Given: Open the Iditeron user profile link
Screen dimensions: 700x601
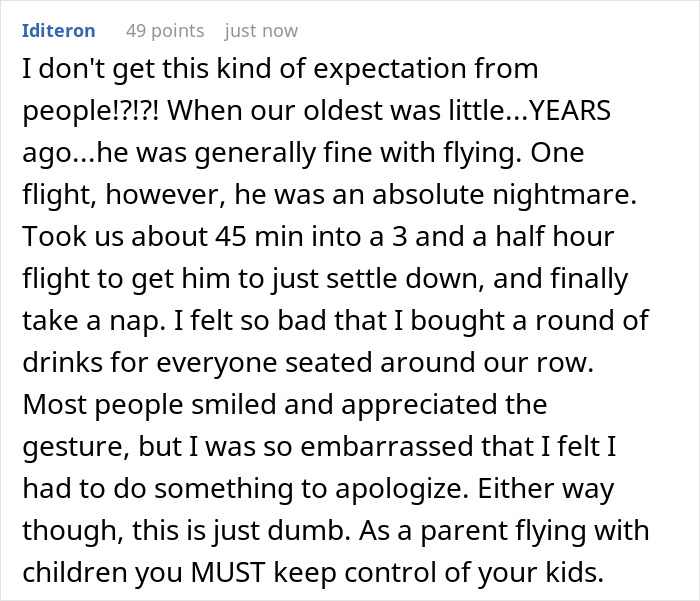Looking at the screenshot, I should pyautogui.click(x=58, y=30).
